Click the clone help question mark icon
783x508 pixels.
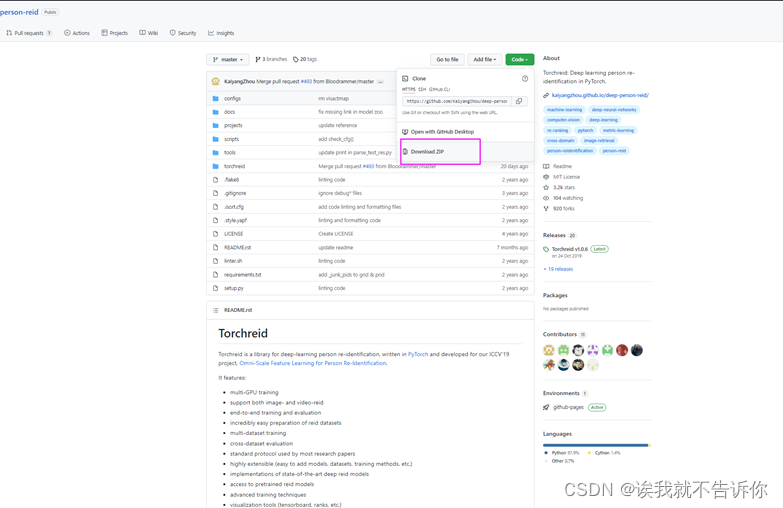coord(525,78)
